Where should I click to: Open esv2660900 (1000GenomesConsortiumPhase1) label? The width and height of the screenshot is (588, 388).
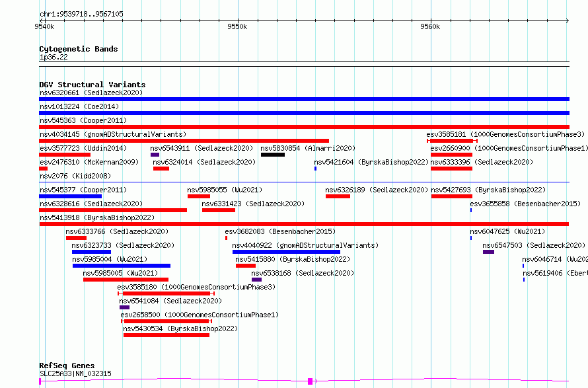[509, 148]
